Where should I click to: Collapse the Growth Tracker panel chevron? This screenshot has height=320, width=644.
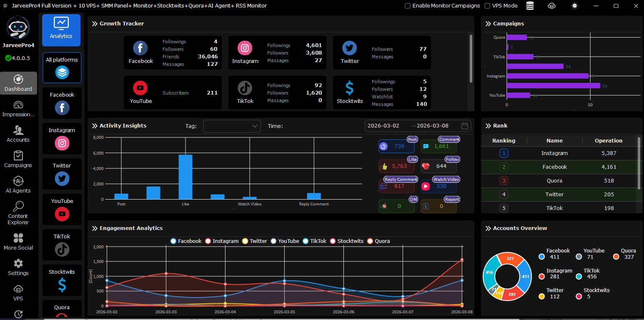(x=95, y=24)
